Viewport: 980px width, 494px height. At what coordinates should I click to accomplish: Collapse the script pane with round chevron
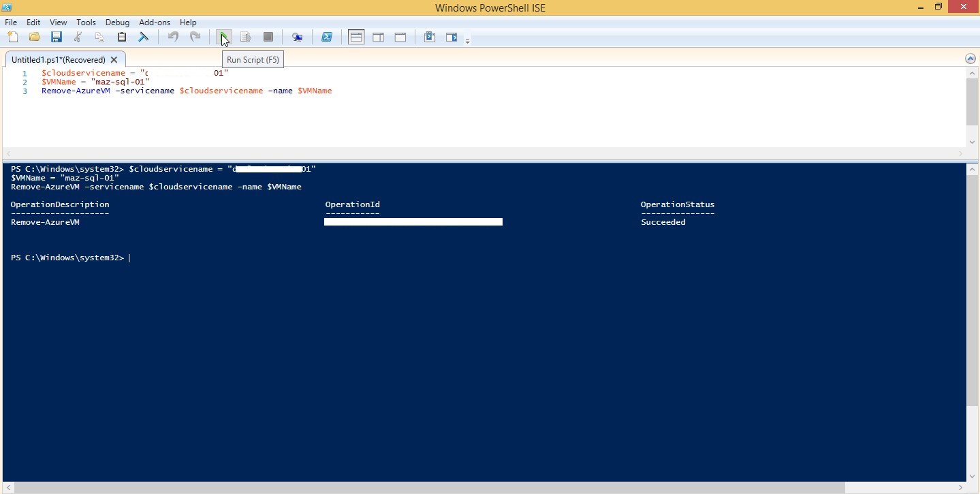point(970,59)
